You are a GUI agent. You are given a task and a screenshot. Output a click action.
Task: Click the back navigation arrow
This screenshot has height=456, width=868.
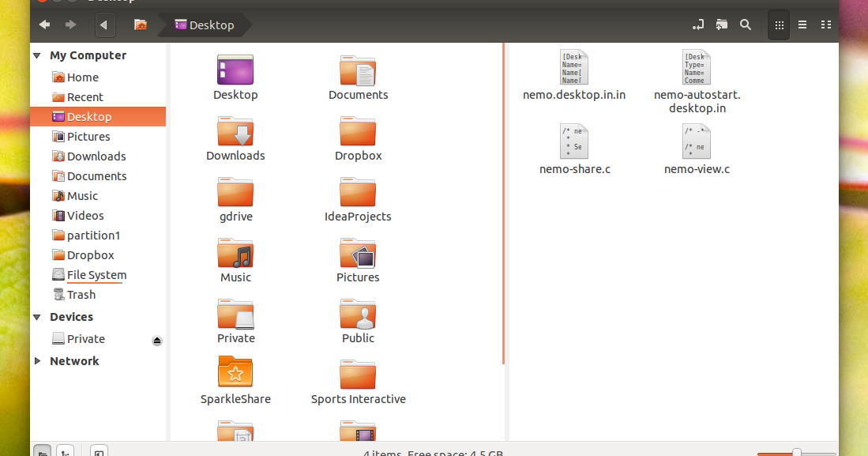coord(44,24)
